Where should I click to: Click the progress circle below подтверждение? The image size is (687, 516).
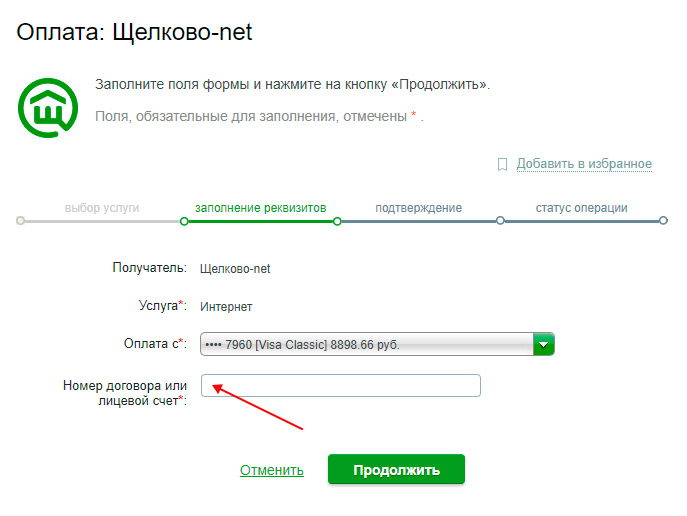coord(500,220)
